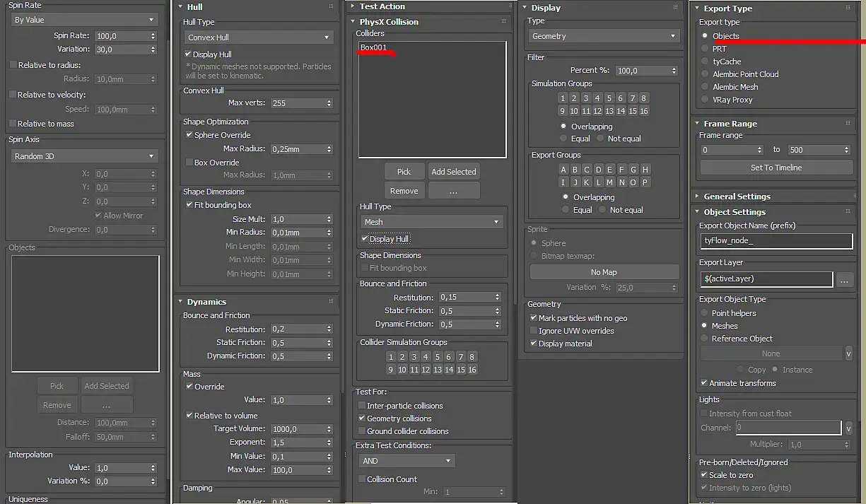Screen dimensions: 866x504
Task: Toggle Display Hull in PhysX Collision panel
Action: (365, 239)
